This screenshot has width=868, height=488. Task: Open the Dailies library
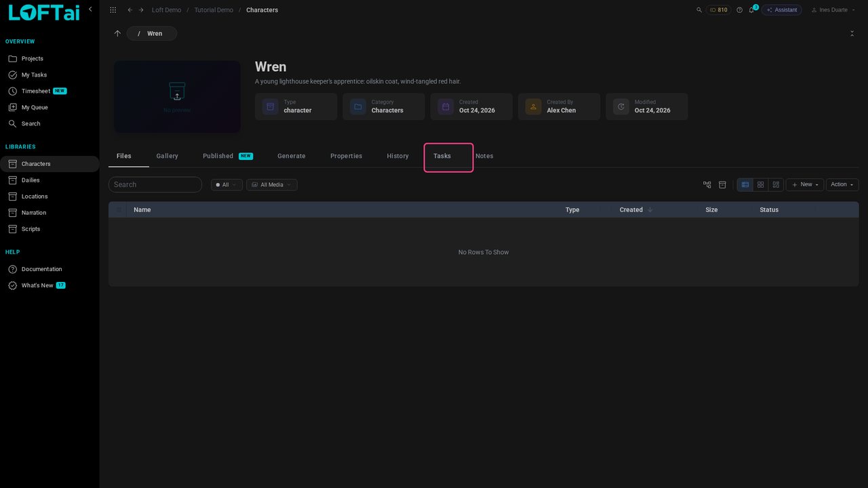(50, 180)
